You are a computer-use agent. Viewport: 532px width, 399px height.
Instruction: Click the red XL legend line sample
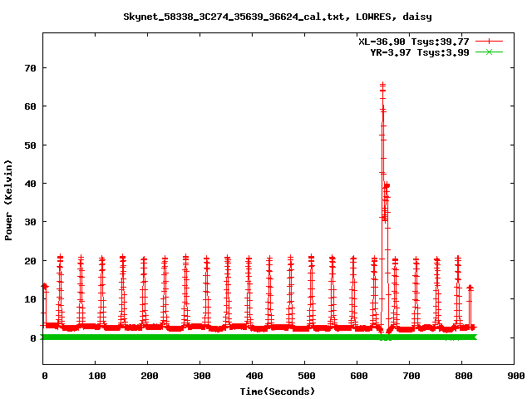[x=489, y=42]
